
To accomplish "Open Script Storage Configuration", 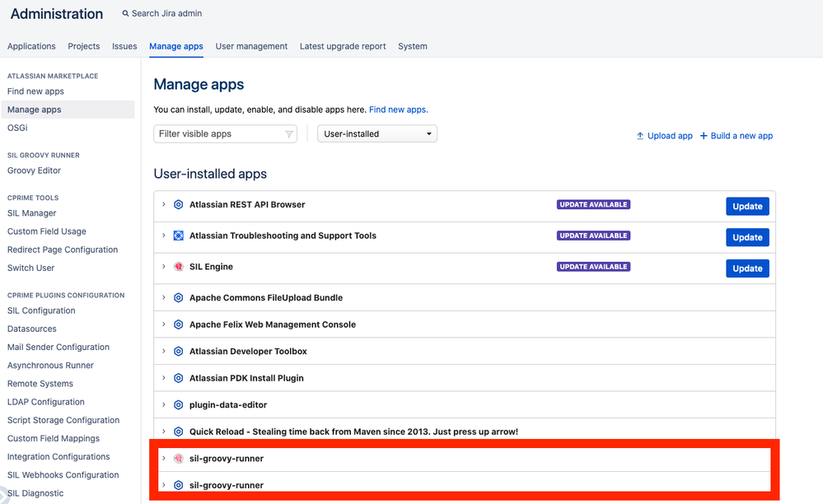I will (63, 420).
